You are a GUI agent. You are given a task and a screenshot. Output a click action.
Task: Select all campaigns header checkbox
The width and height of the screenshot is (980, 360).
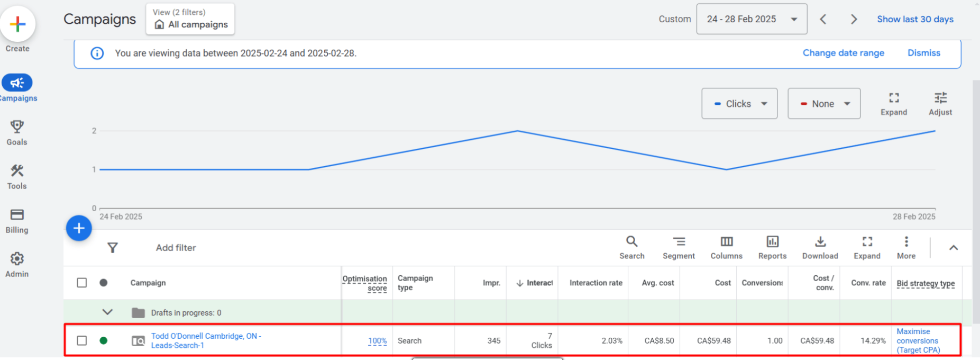(x=82, y=283)
